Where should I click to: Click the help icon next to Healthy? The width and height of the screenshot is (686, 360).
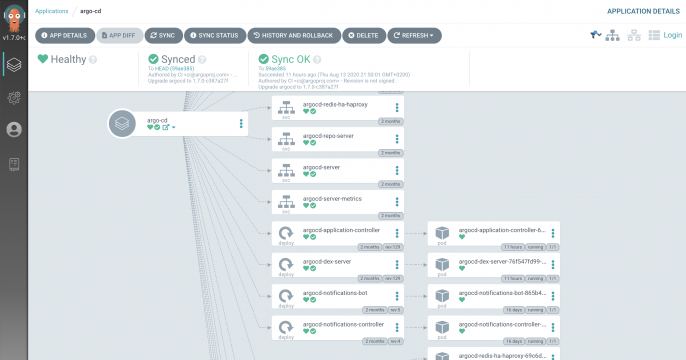[93, 59]
